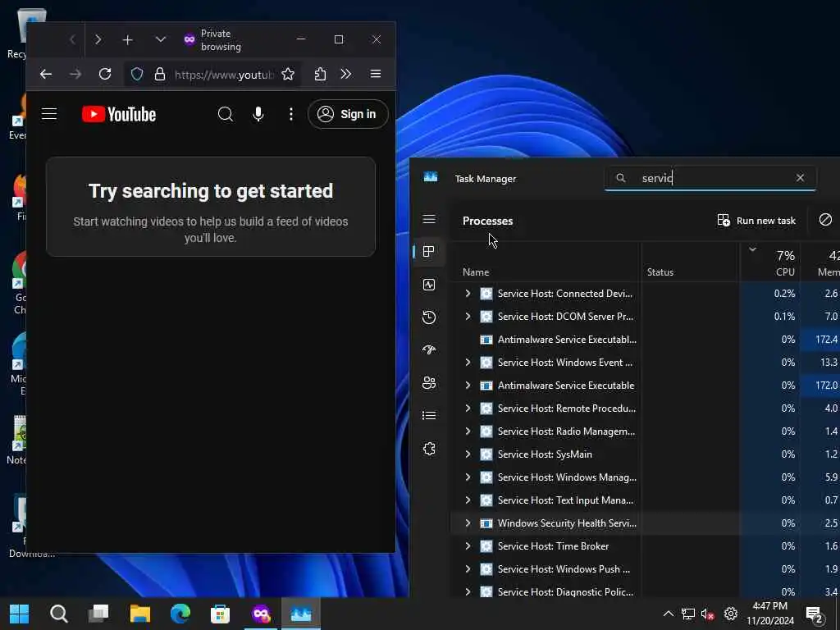The height and width of the screenshot is (630, 840).
Task: Bookmark page with star icon
Action: (288, 74)
